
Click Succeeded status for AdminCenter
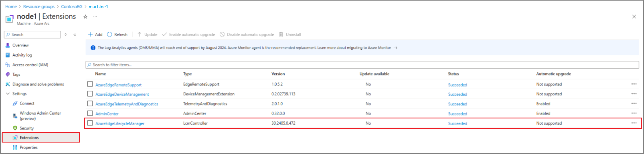[457, 114]
